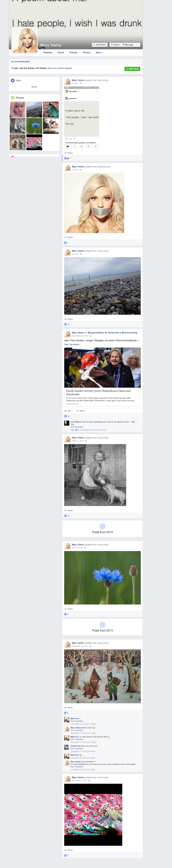
Task: Click the 'send her a friend request' link
Action: [x=60, y=68]
